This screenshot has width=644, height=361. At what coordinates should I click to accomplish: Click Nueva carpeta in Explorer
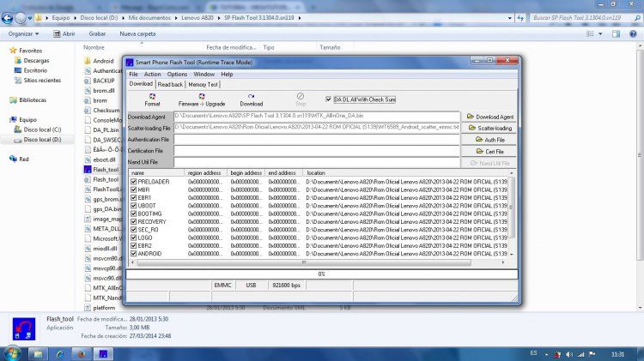tap(137, 34)
